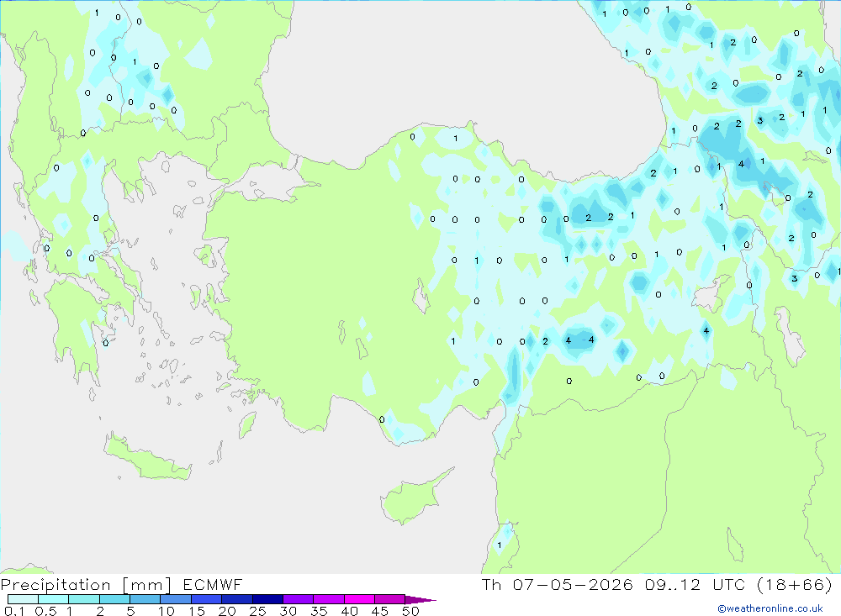Click the 0.1–0.5 mm lightest cyan legend swatch
Image resolution: width=841 pixels, height=616 pixels.
[23, 599]
